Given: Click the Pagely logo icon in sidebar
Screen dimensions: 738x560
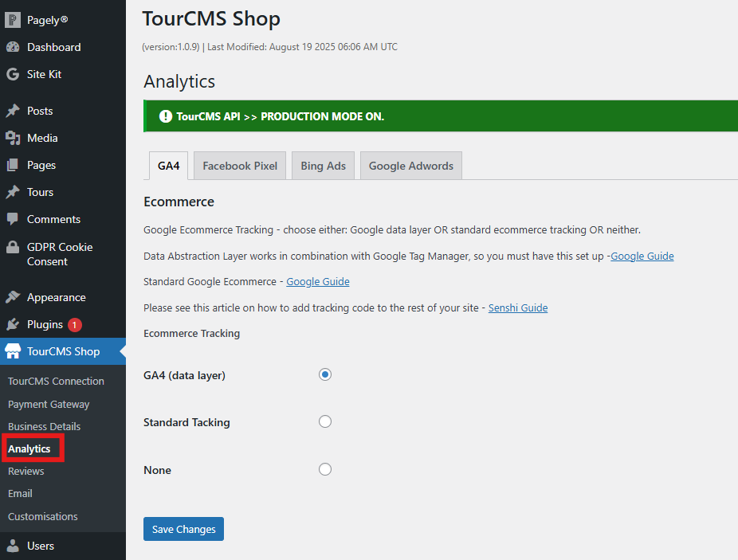Looking at the screenshot, I should click(13, 20).
